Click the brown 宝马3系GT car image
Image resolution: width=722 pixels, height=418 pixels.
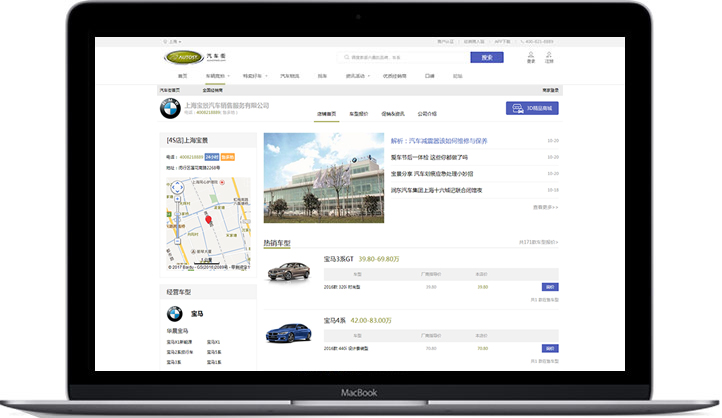289,272
